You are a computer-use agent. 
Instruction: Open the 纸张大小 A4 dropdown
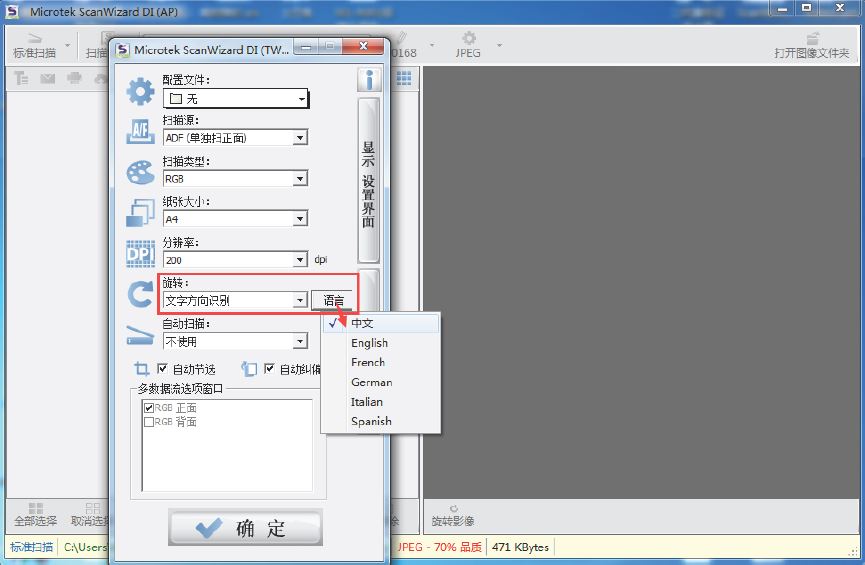tap(300, 219)
